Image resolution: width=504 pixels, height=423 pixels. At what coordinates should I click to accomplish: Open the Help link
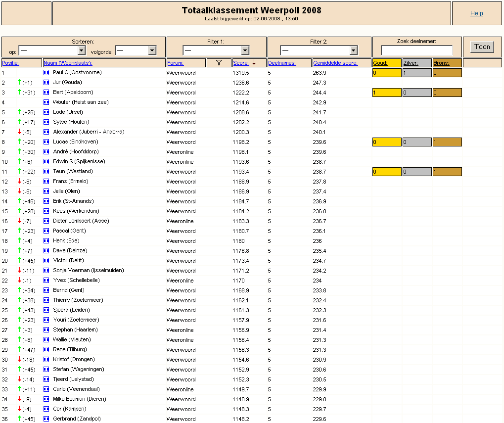(x=476, y=13)
